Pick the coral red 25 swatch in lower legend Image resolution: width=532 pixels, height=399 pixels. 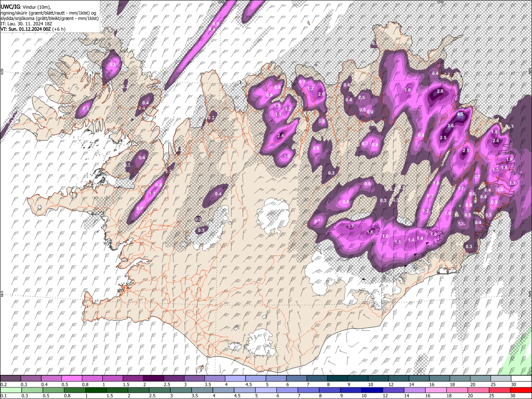(500, 390)
